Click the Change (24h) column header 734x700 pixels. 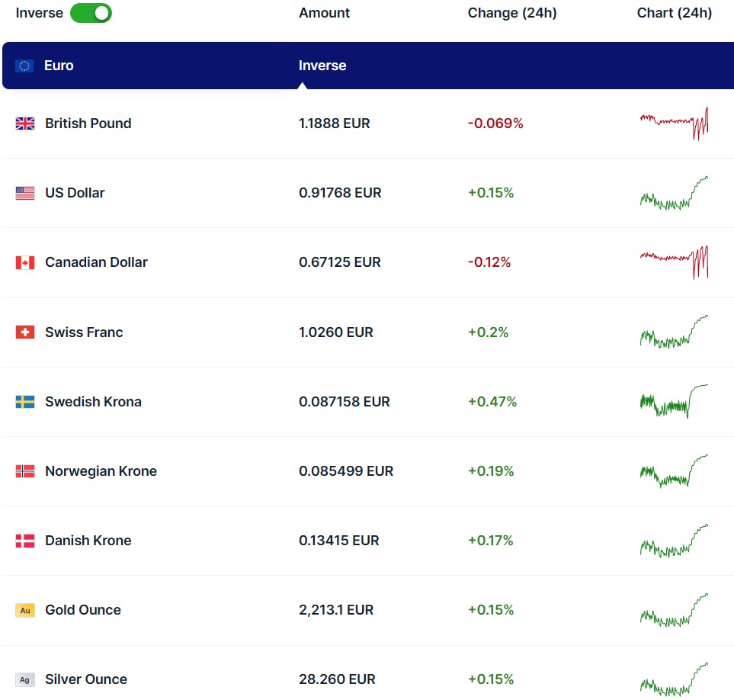coord(511,13)
